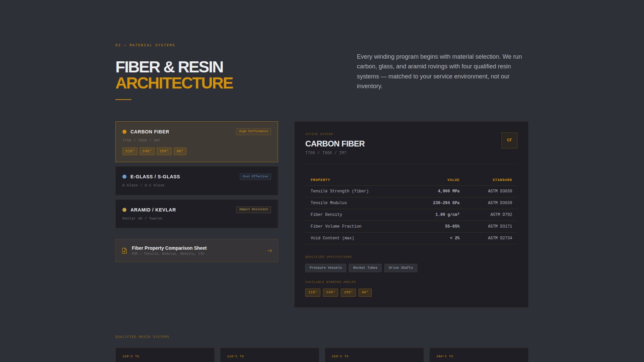644x362 pixels.
Task: Select the E-GLASS / S-GLASS material card
Action: coord(197,181)
